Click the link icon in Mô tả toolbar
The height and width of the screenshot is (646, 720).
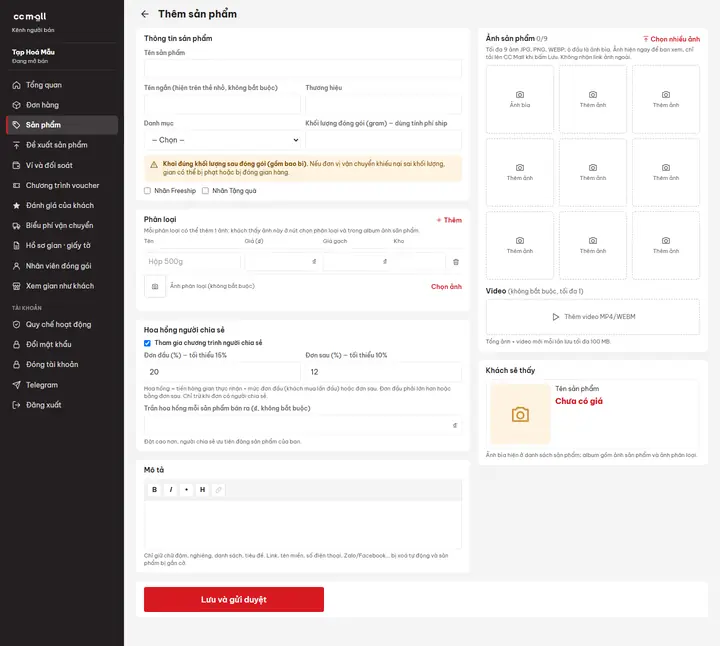click(219, 489)
